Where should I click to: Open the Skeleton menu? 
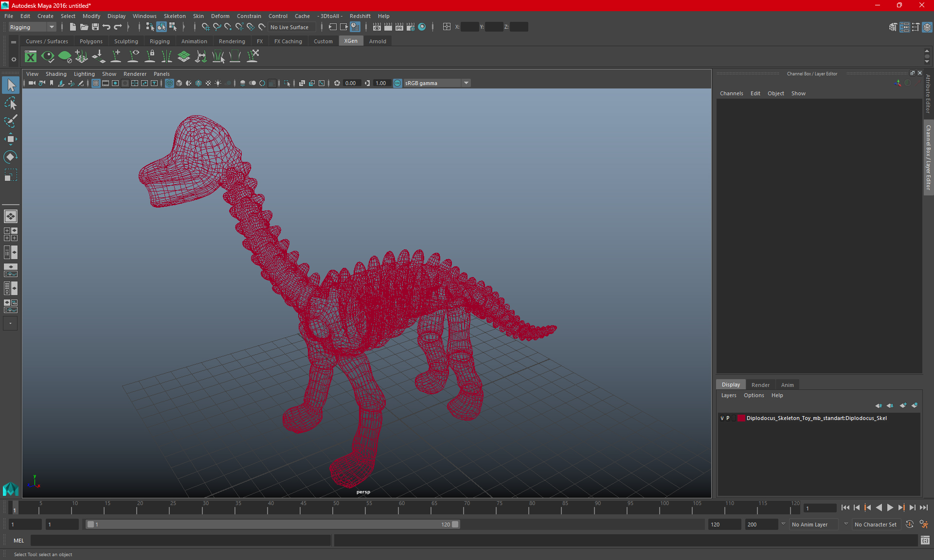[x=175, y=16]
